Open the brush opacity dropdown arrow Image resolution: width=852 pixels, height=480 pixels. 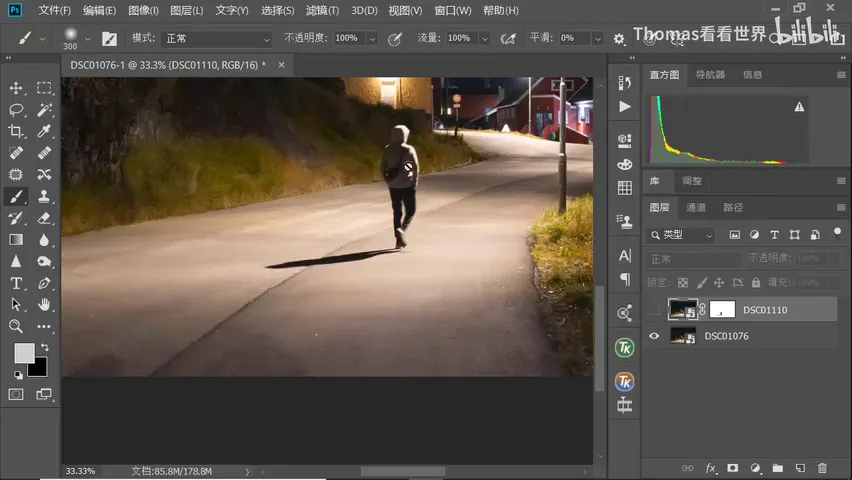[372, 39]
